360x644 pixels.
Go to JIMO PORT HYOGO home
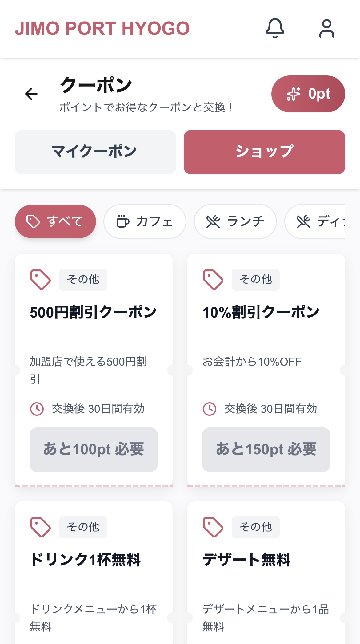click(x=102, y=28)
